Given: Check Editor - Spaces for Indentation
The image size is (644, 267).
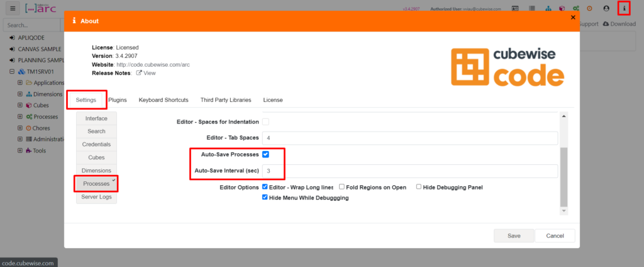Looking at the screenshot, I should (265, 122).
